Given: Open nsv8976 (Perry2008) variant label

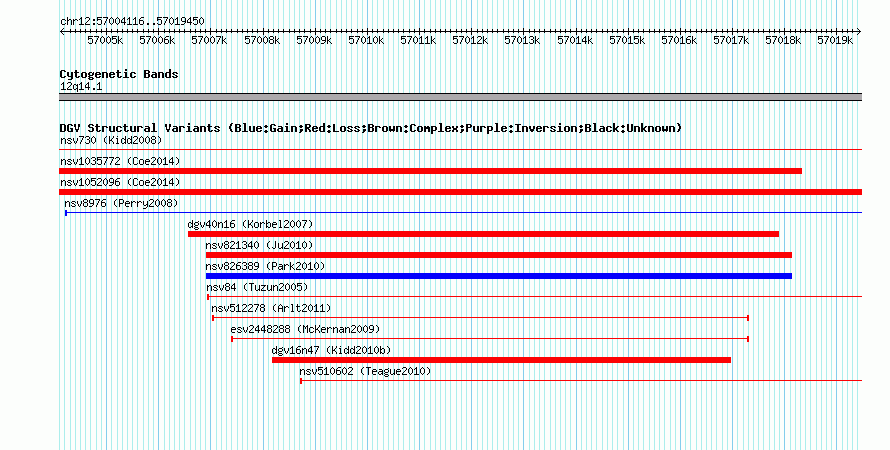Looking at the screenshot, I should 121,203.
